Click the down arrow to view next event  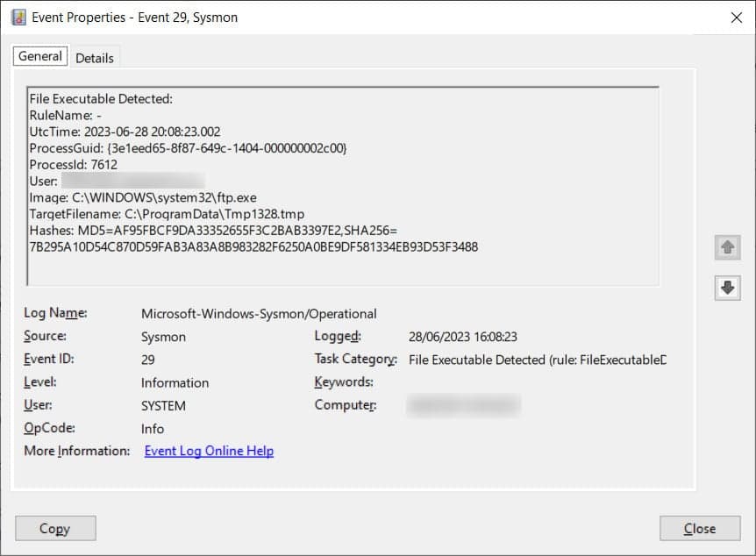coord(727,288)
